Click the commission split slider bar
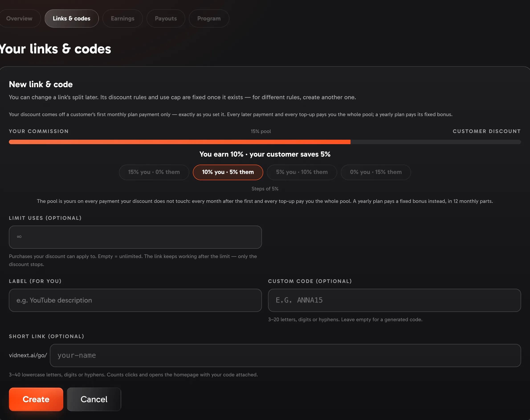Viewport: 530px width, 420px height. 265,142
